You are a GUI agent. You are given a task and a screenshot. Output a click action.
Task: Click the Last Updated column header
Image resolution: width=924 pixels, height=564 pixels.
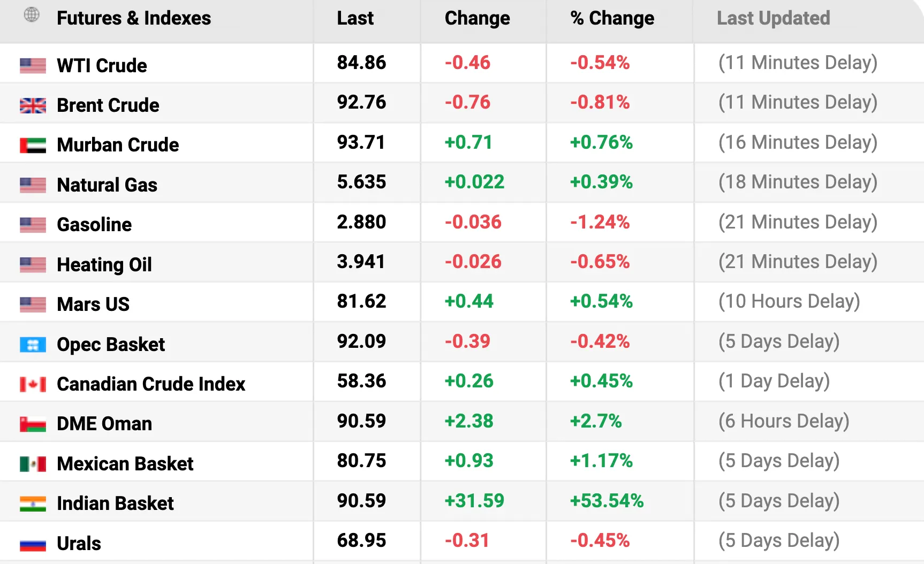773,18
